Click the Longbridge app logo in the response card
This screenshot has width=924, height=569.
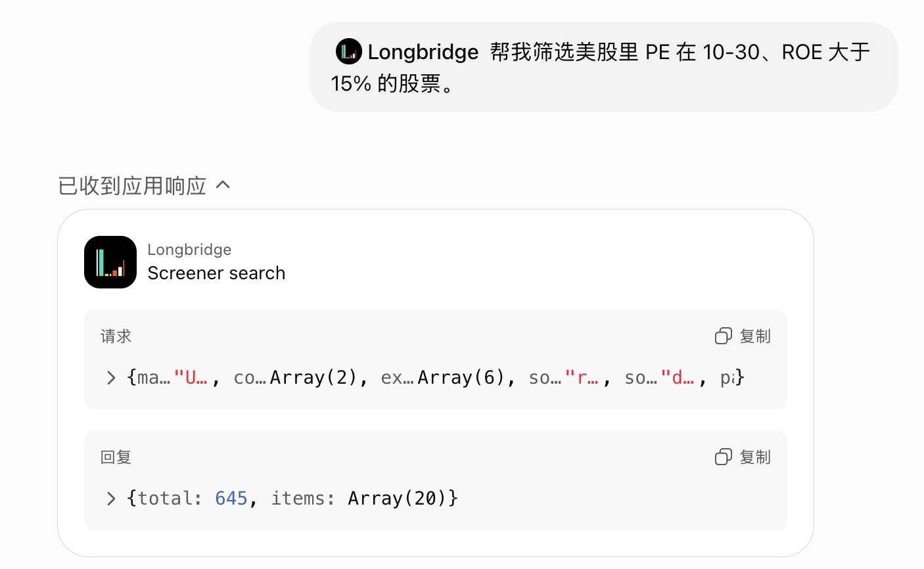[x=110, y=262]
